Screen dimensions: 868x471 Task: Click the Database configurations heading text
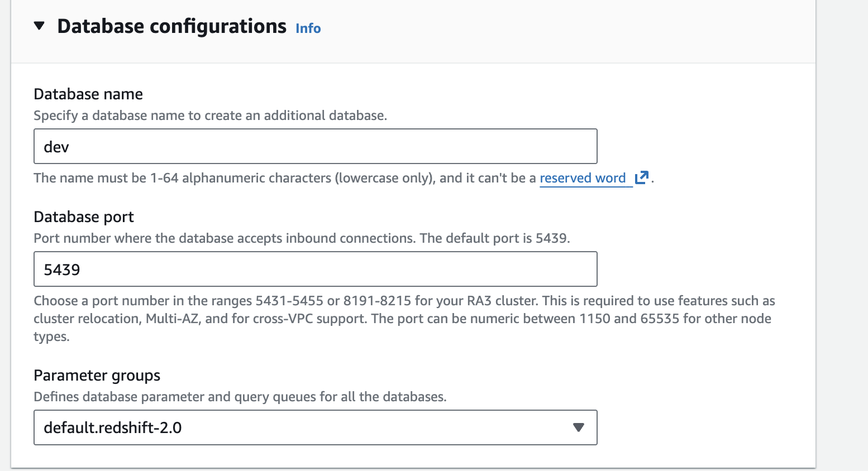(171, 26)
